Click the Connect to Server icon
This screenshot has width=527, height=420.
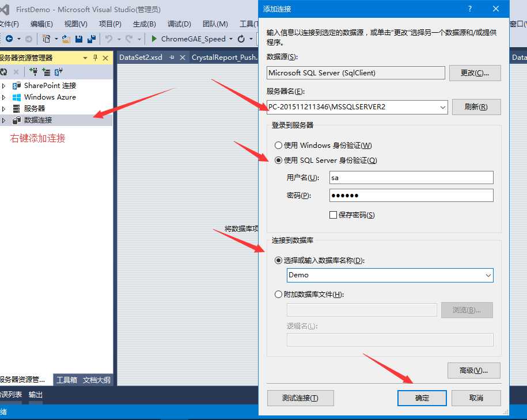[46, 71]
